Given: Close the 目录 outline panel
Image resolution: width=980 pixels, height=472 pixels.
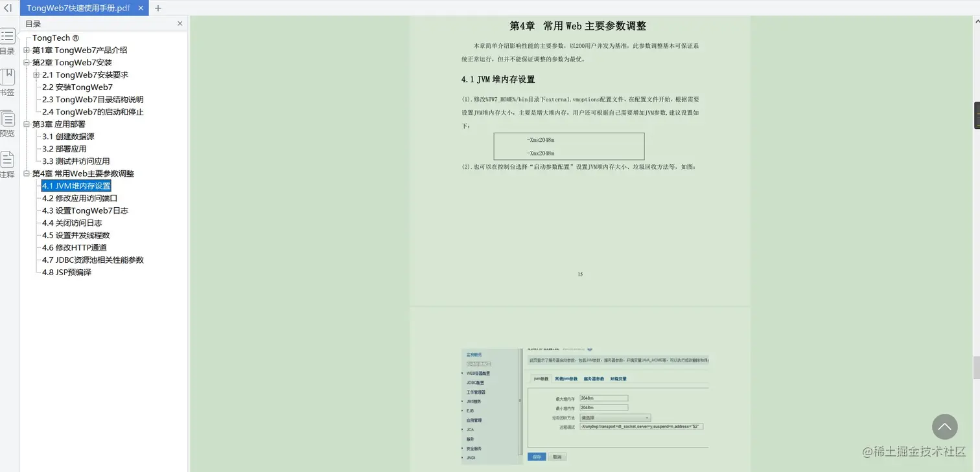Looking at the screenshot, I should point(180,23).
